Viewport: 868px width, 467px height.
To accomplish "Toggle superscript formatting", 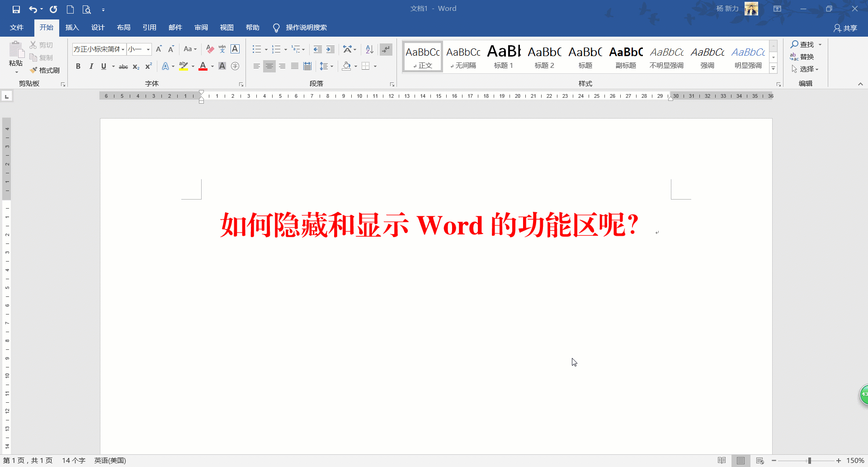I will [148, 67].
